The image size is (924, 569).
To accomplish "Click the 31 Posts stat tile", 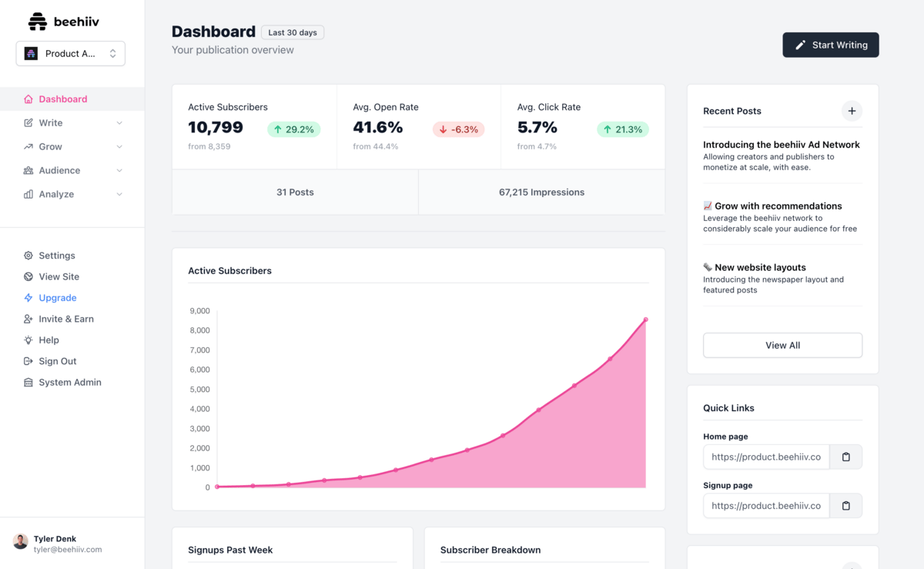I will pyautogui.click(x=295, y=192).
